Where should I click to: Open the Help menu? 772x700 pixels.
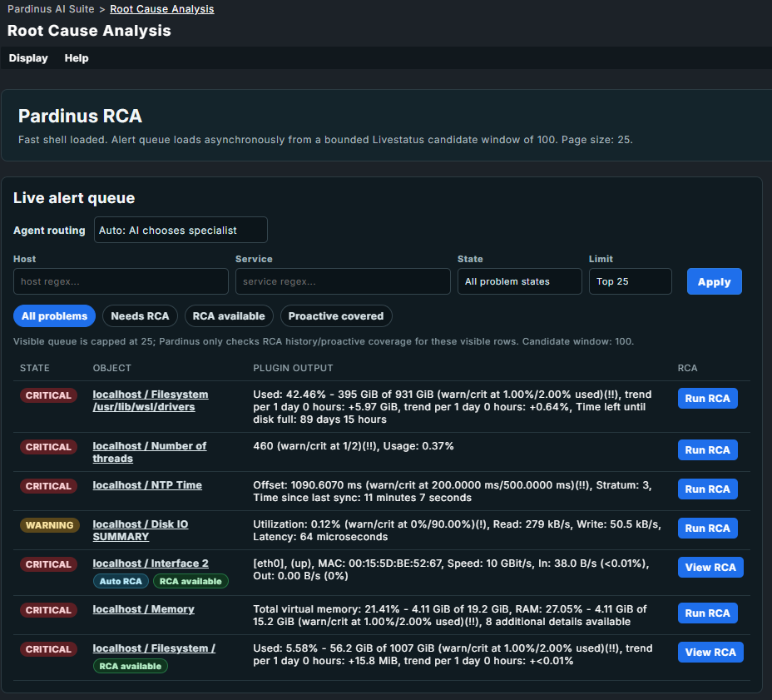pyautogui.click(x=77, y=58)
